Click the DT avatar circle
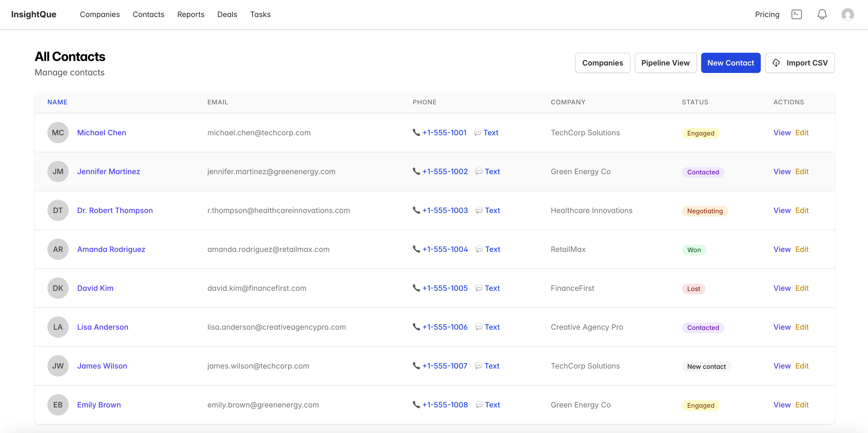The width and height of the screenshot is (868, 433). pyautogui.click(x=58, y=210)
